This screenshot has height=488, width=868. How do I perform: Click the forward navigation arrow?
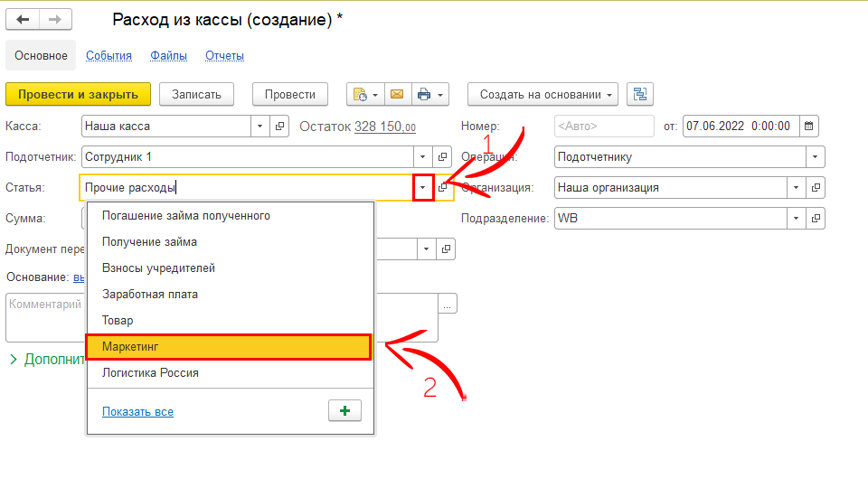pyautogui.click(x=55, y=19)
